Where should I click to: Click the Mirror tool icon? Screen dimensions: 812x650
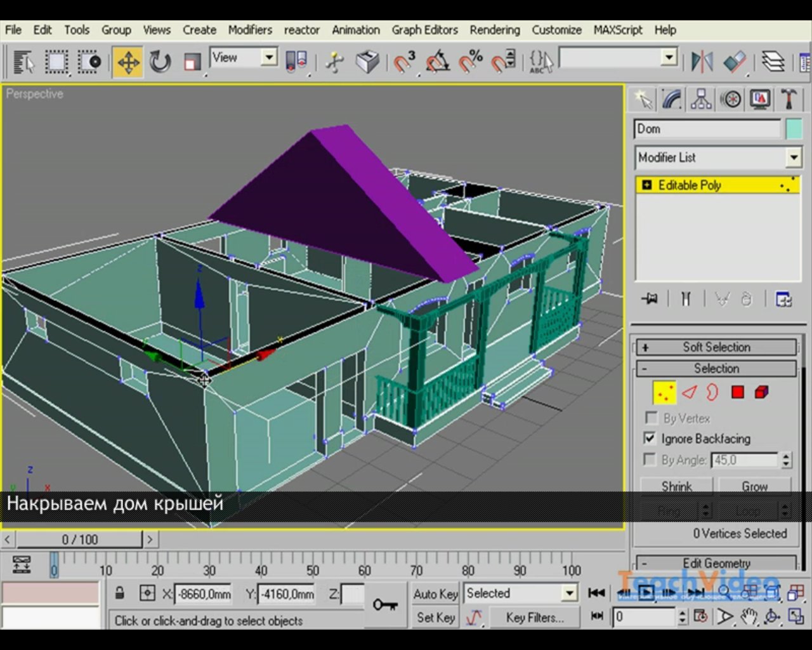(702, 62)
